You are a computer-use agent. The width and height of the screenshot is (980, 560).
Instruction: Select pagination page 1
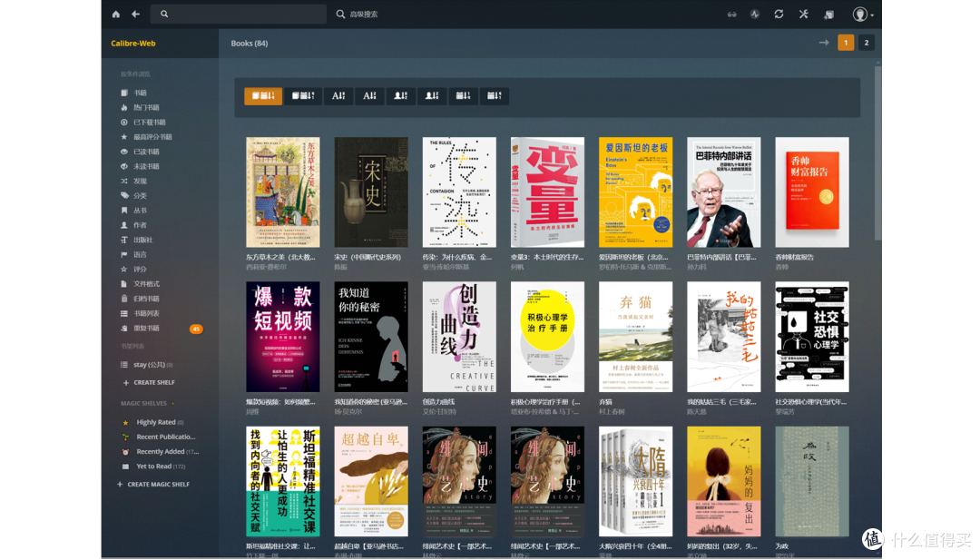pyautogui.click(x=846, y=43)
